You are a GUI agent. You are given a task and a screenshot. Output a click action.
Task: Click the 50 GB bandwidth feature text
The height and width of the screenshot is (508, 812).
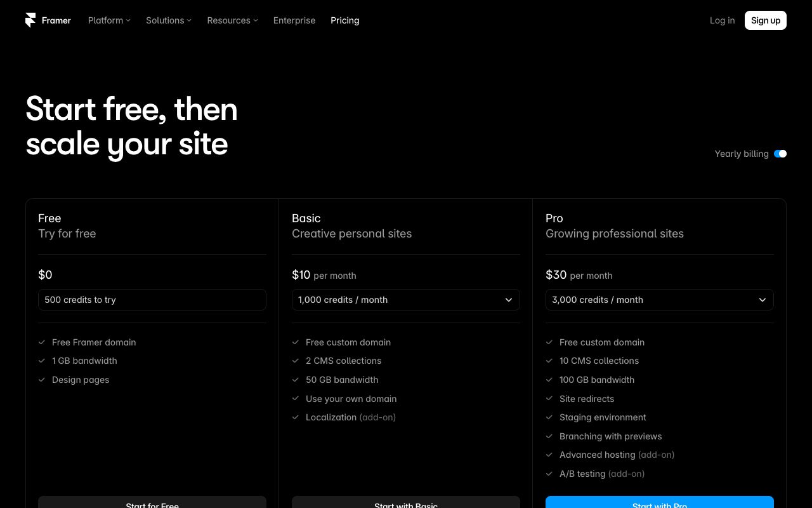pos(342,380)
